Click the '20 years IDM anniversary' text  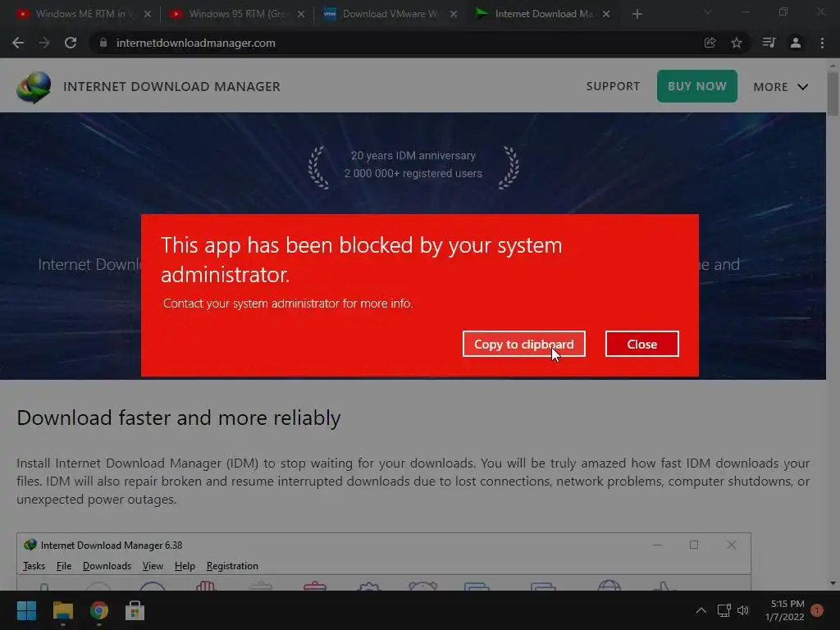point(413,155)
